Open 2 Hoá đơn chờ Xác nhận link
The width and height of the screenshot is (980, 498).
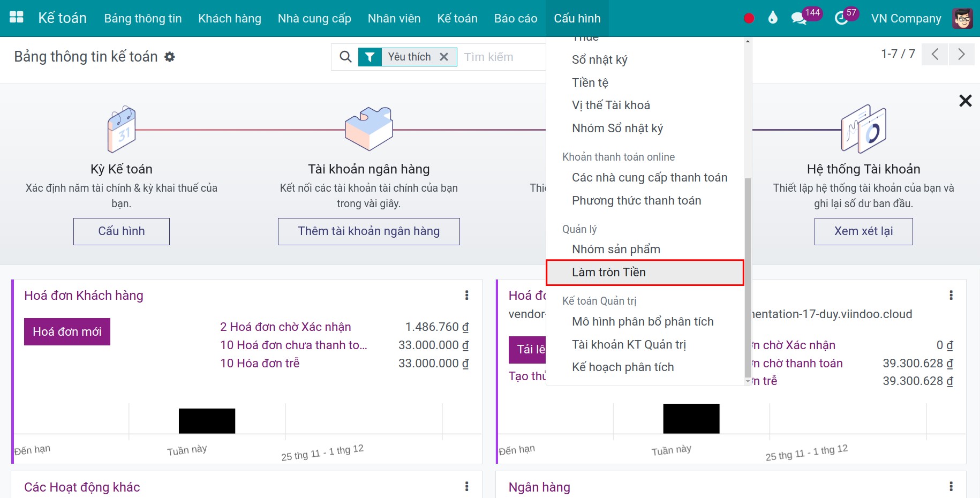click(285, 327)
